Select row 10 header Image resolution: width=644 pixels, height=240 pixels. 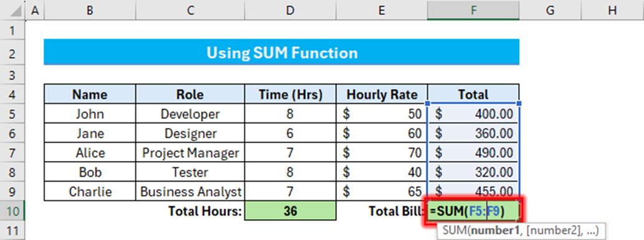(x=12, y=211)
